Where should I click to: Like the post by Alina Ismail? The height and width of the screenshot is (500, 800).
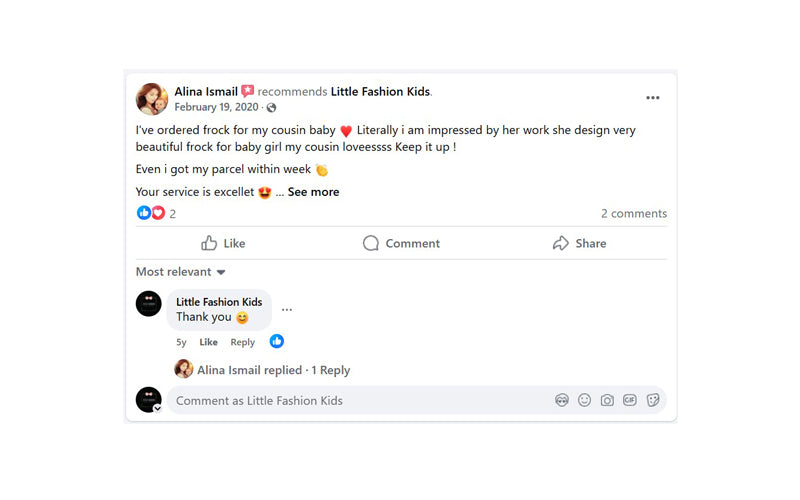[x=223, y=243]
